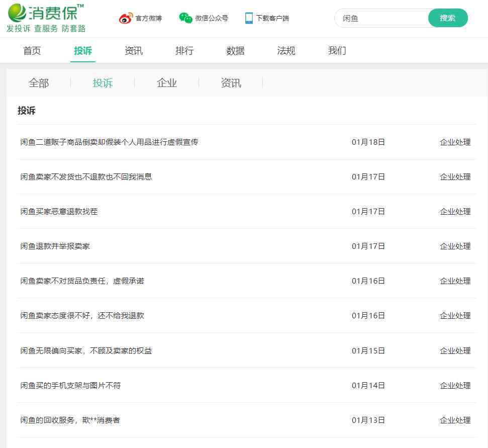Viewport: 488px width, 448px height.
Task: Click 企业处理 status in the 01月13日 row
Action: pyautogui.click(x=455, y=420)
